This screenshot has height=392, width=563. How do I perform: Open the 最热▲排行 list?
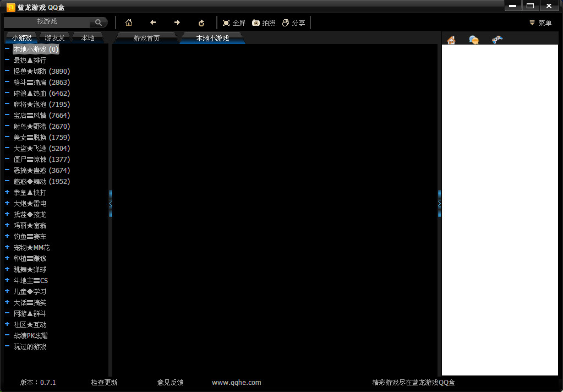(x=30, y=61)
